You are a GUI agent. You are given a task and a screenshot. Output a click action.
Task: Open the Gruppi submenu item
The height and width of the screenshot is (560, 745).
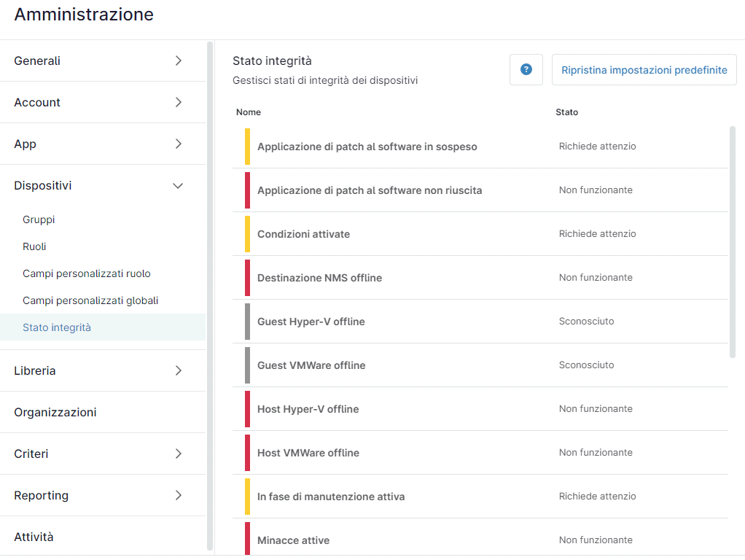(39, 219)
